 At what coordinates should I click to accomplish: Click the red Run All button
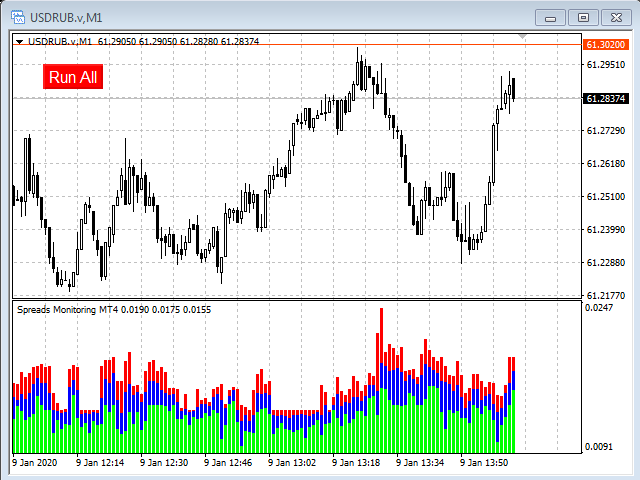73,77
